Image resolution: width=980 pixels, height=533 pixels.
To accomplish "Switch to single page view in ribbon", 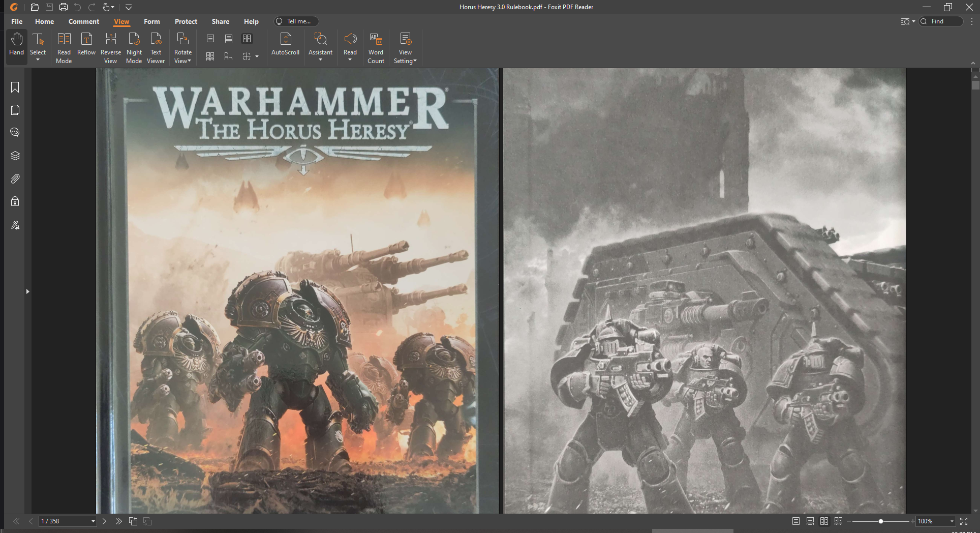I will pos(210,39).
